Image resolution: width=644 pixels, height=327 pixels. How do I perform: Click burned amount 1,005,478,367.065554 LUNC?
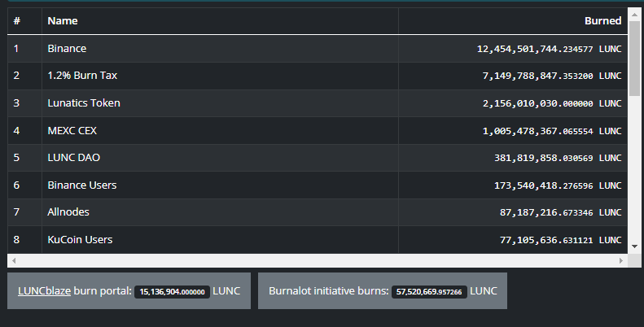(x=552, y=131)
